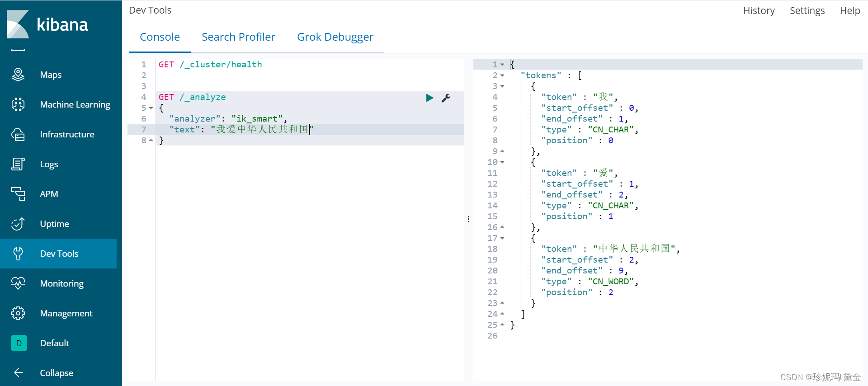Open Infrastructure icon in sidebar

18,134
